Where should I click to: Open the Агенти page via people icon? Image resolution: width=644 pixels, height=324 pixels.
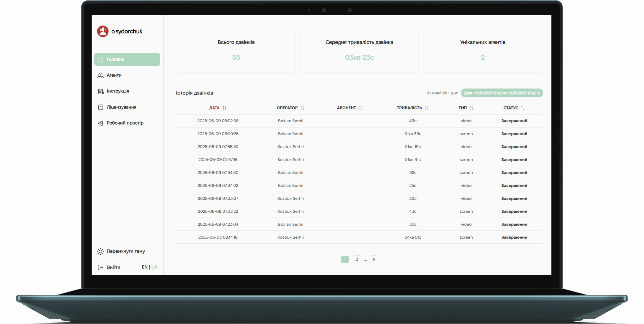click(100, 75)
